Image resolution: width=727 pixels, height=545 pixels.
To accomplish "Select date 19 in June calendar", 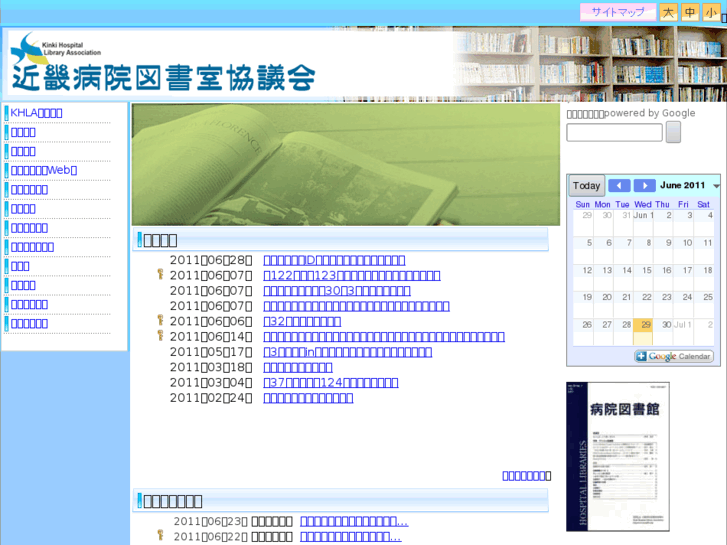I will pos(587,297).
